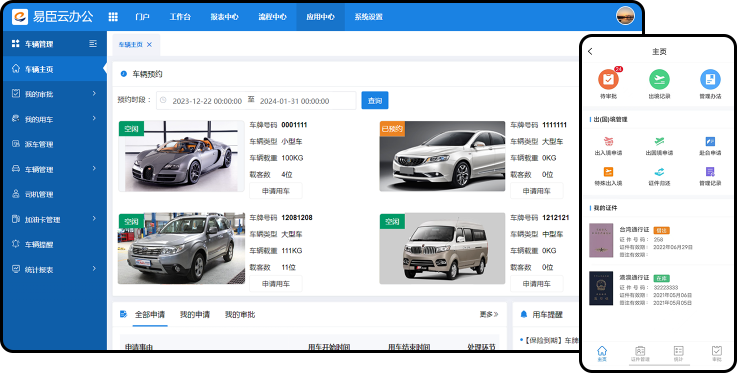The image size is (737, 373).
Task: Switch to 我的审批 tab beside 我的申请
Action: click(240, 314)
